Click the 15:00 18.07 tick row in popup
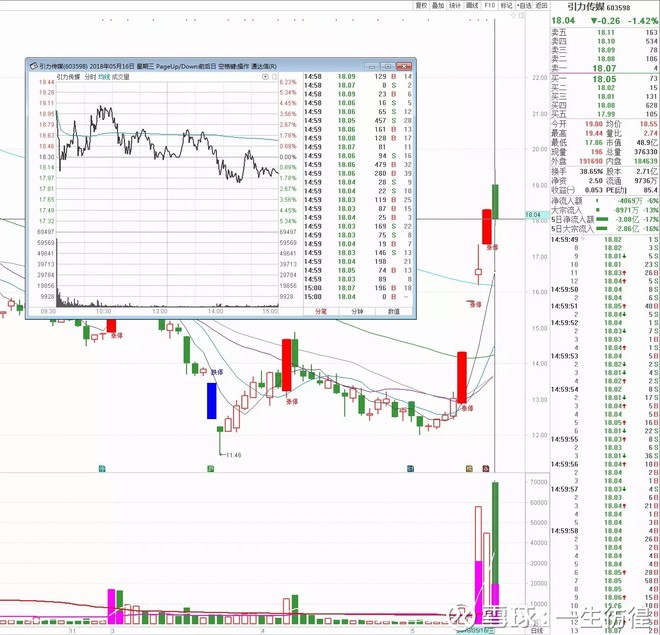Screen dimensions: 660x635 (358, 288)
